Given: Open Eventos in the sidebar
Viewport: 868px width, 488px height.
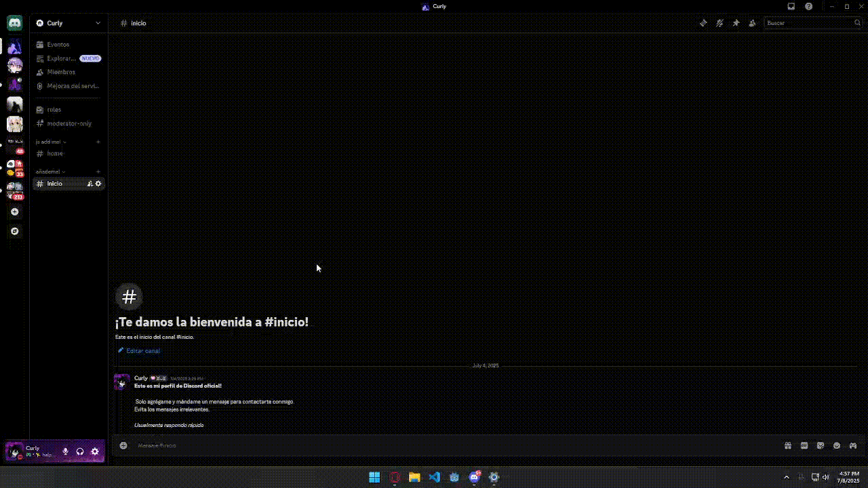Looking at the screenshot, I should [x=68, y=44].
